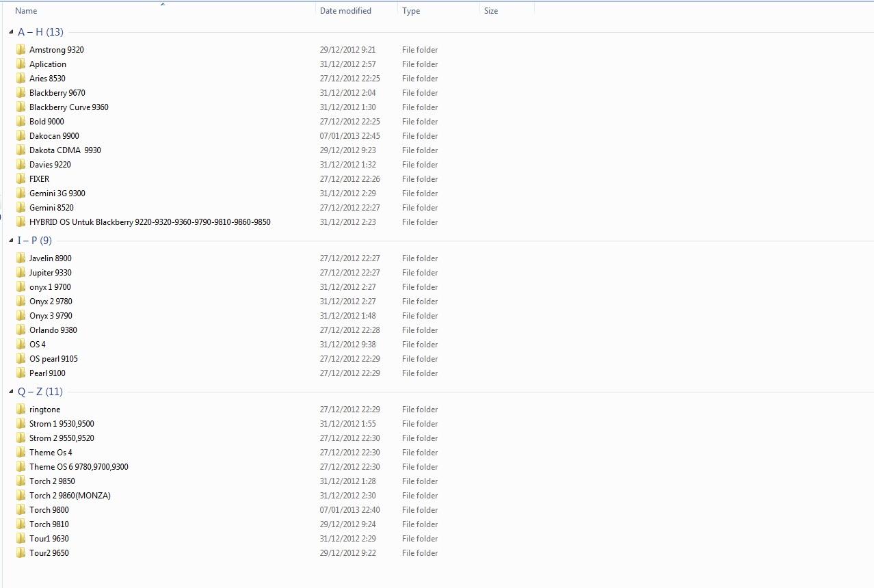The width and height of the screenshot is (874, 588).
Task: Click date 31/12/2012 9:38 in OS 4 row
Action: [x=348, y=345]
